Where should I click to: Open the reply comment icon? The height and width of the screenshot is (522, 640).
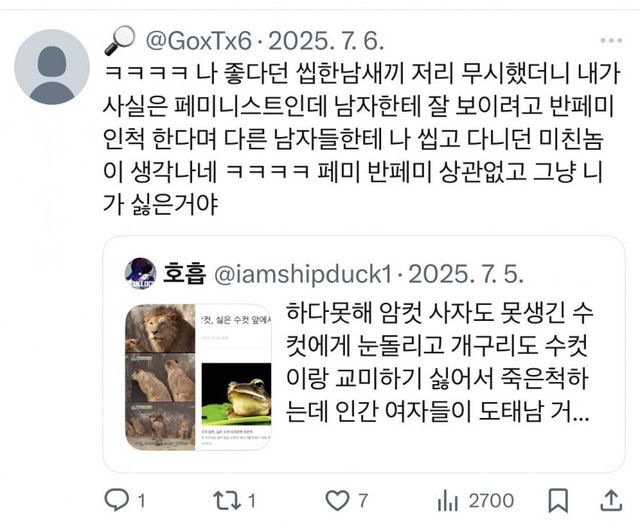coord(117,500)
